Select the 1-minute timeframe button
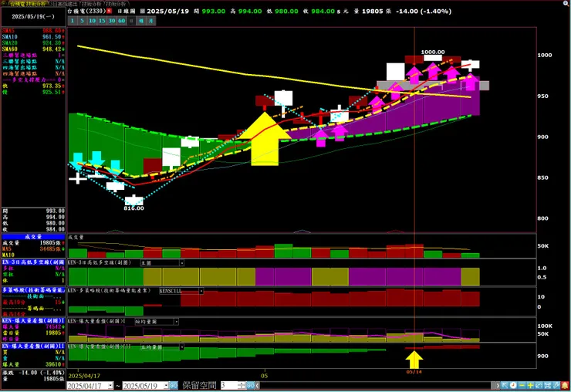 tap(72, 21)
